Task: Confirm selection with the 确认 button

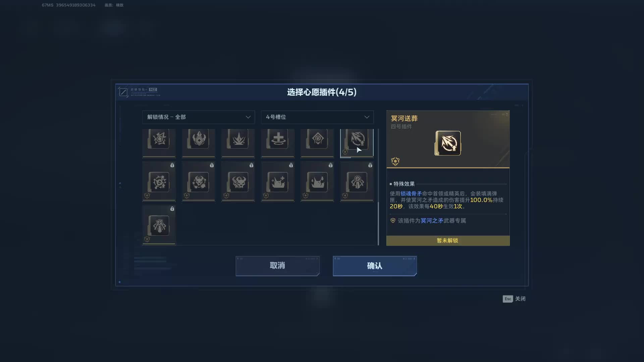Action: coord(375,266)
